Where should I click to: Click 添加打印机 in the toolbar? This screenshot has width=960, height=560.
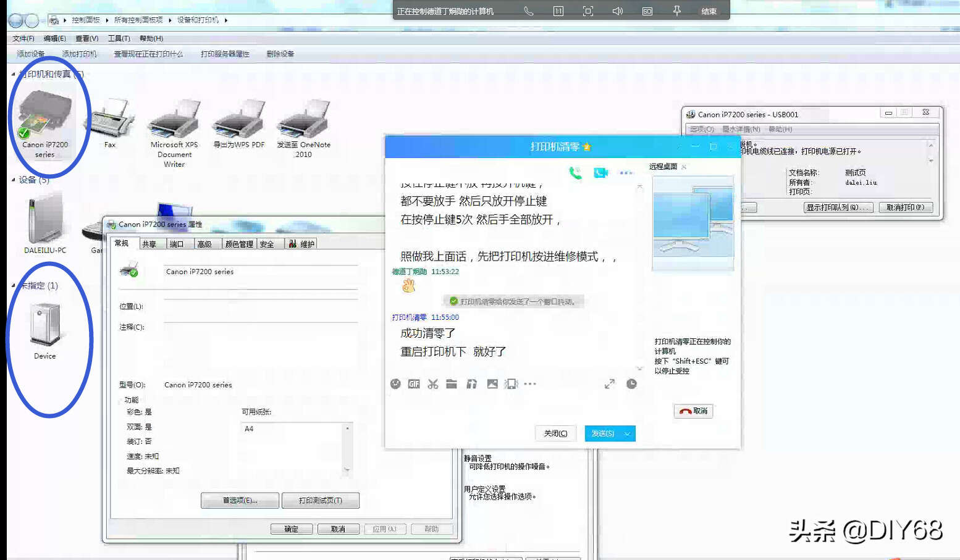79,54
